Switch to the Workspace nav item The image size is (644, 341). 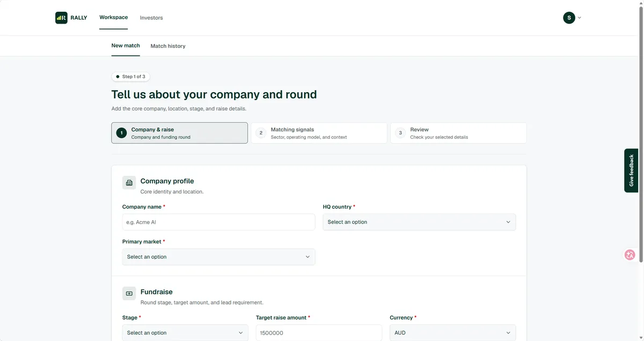coord(114,17)
